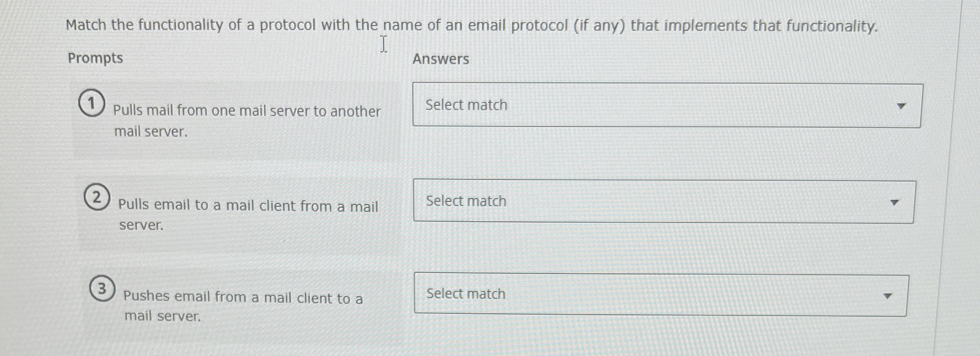Select the numbered circle for prompt 2
980x356 pixels.
(x=97, y=198)
